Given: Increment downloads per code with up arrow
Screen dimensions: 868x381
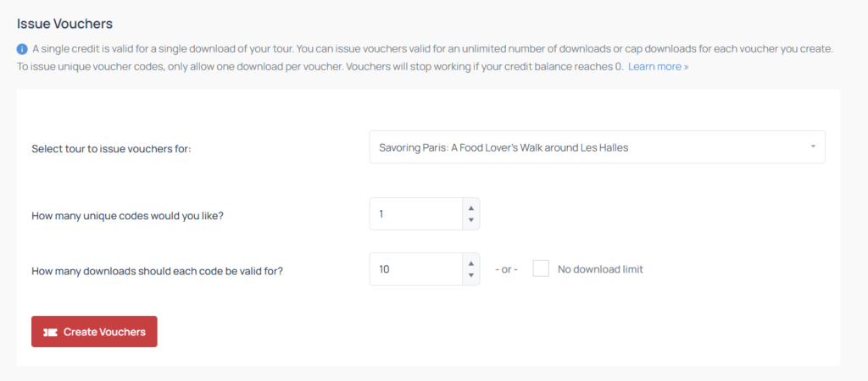Looking at the screenshot, I should pos(471,262).
